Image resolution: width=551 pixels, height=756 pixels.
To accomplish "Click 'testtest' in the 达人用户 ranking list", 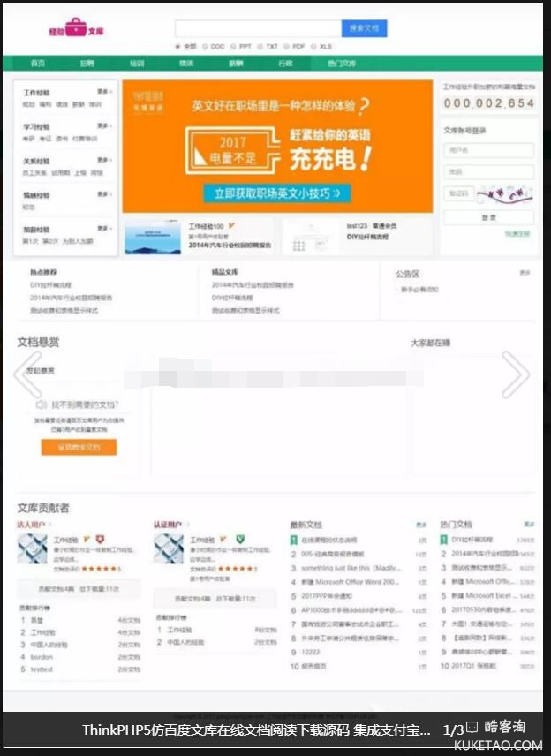I will 42,669.
